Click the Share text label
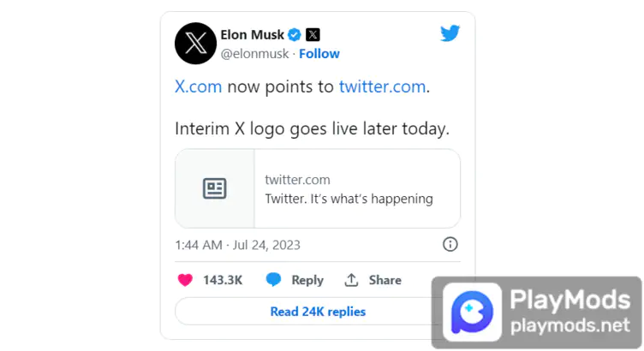Screen dimensions: 644x351 click(385, 280)
